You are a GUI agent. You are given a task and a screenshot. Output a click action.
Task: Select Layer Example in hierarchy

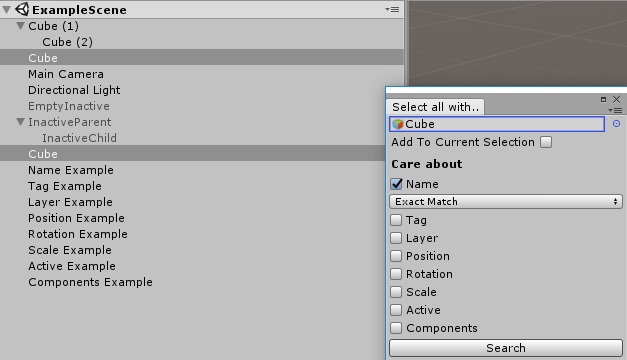[70, 202]
